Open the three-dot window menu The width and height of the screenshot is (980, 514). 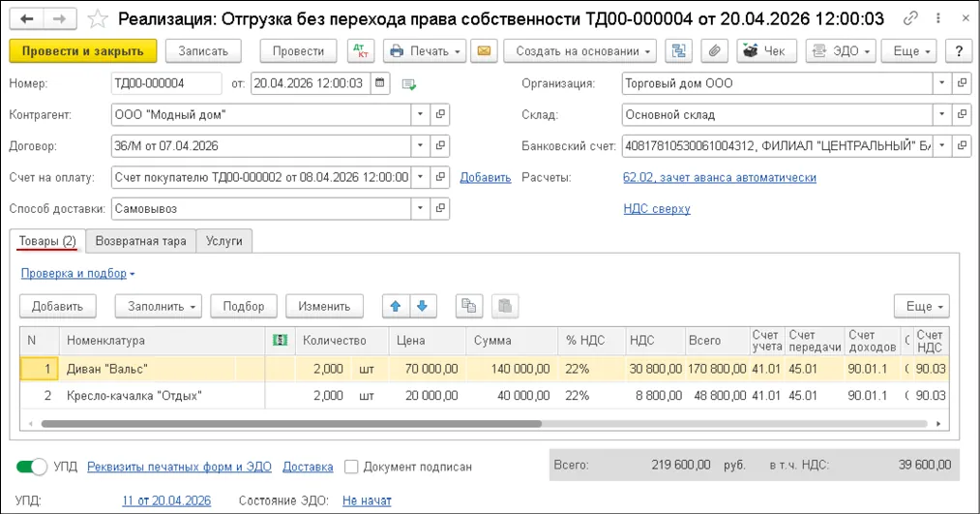(x=938, y=18)
